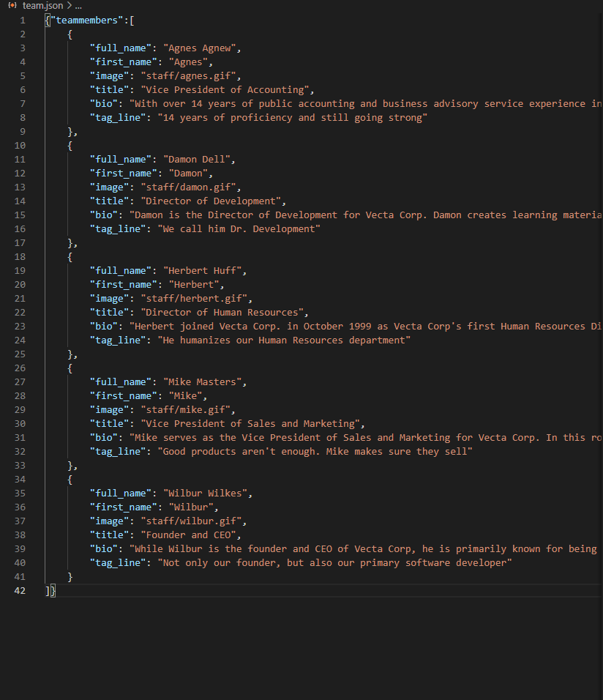The width and height of the screenshot is (603, 700).
Task: Place cursor on the teammembers key
Action: [85, 20]
